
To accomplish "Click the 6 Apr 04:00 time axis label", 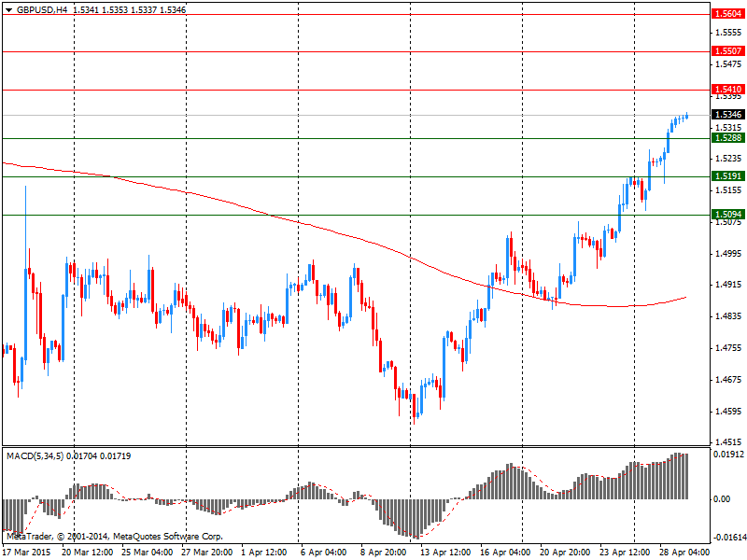I will (323, 553).
